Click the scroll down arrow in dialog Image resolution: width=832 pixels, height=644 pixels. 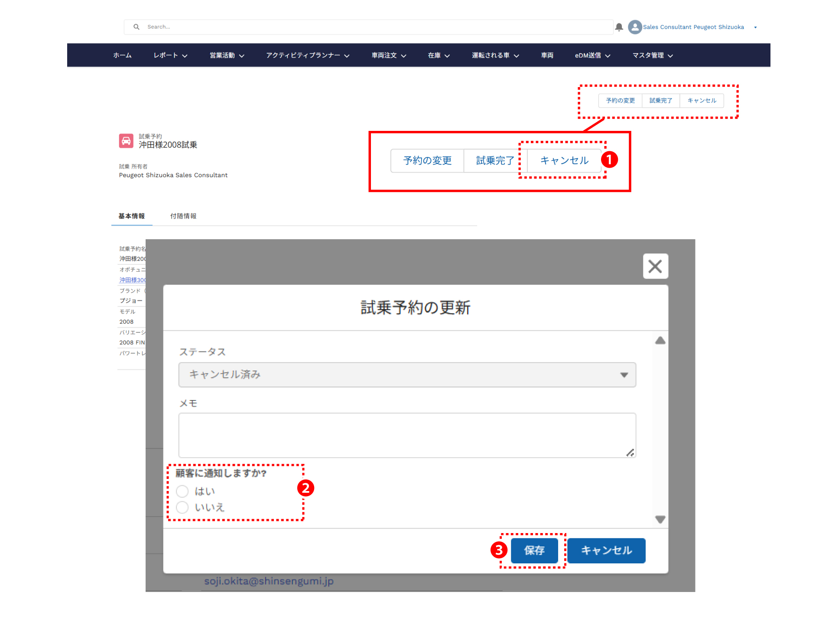click(660, 519)
